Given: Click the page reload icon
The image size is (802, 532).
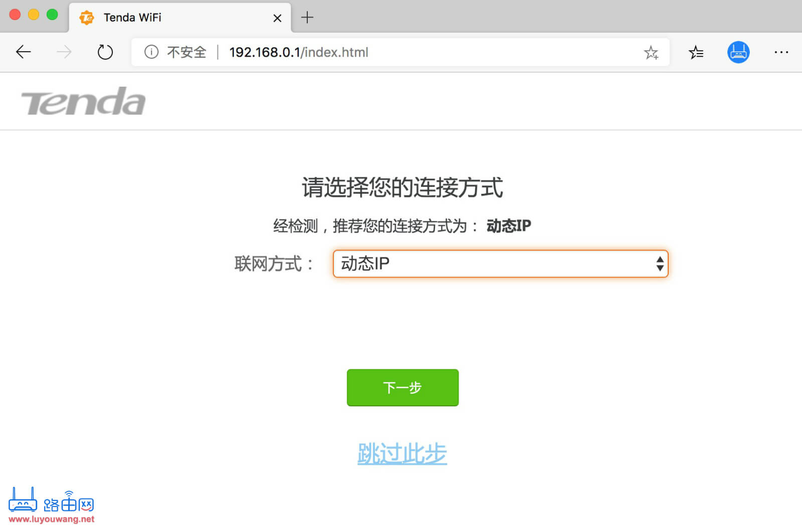Looking at the screenshot, I should [x=105, y=52].
